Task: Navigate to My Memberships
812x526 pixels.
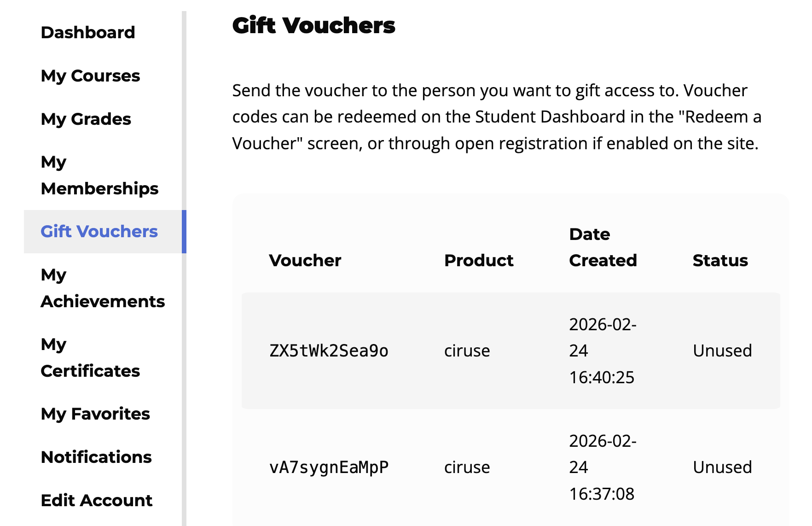Action: (99, 175)
